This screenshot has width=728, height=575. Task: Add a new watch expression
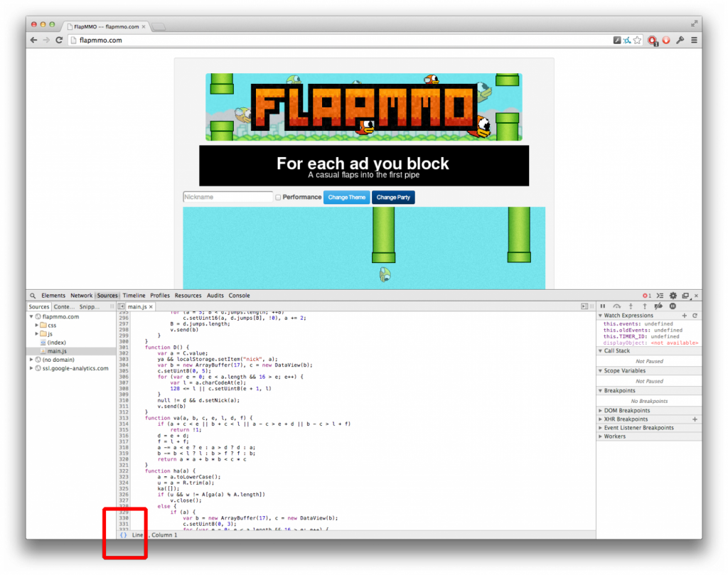[685, 316]
